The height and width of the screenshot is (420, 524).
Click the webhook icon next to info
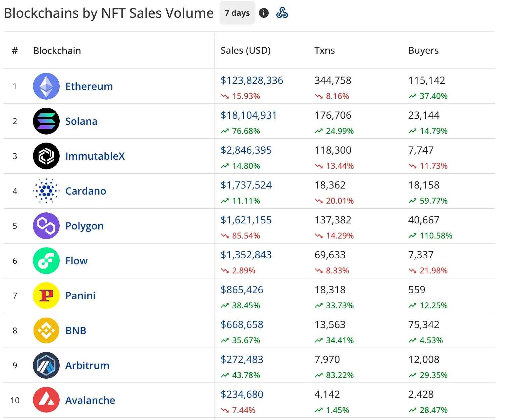click(x=282, y=13)
